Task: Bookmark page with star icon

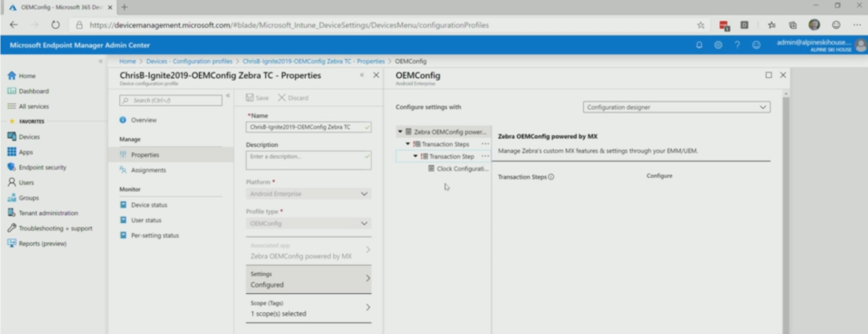Action: click(x=701, y=25)
